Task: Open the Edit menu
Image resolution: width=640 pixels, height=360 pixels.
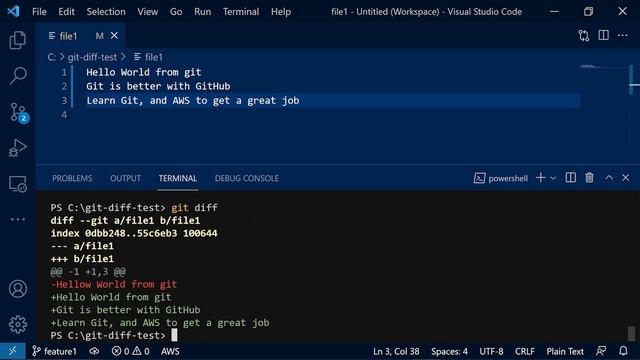Action: (66, 11)
